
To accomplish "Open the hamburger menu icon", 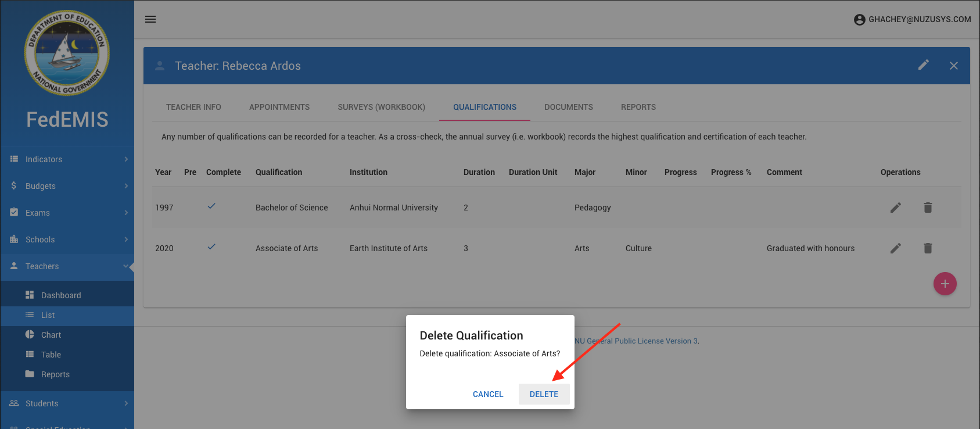I will [150, 19].
